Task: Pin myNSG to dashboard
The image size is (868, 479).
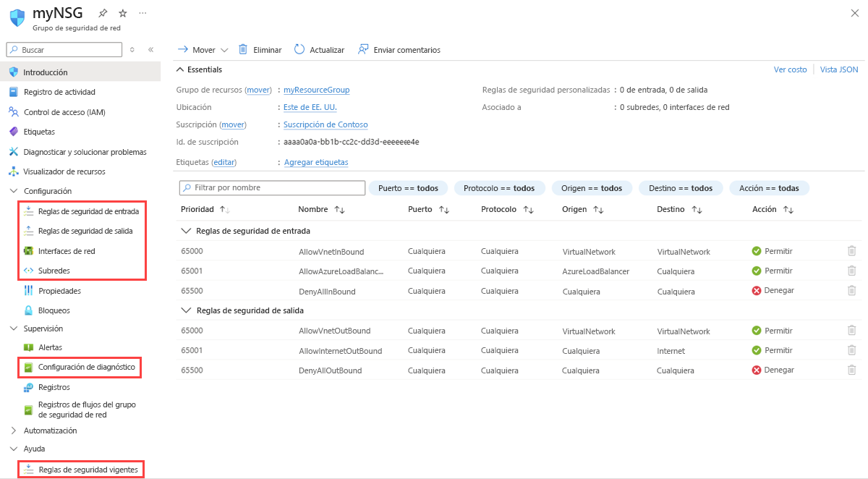Action: point(103,12)
